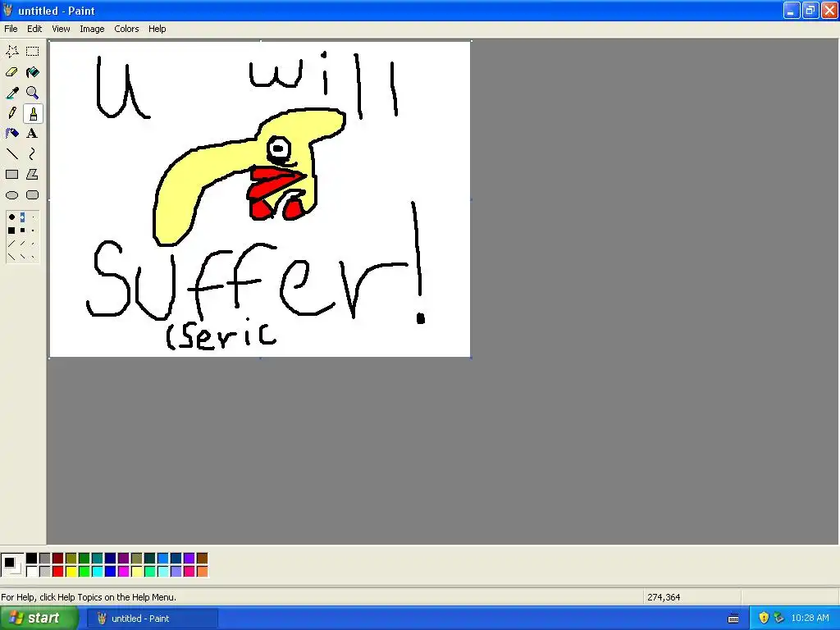Choose the Rectangle shape tool
The height and width of the screenshot is (630, 840).
point(11,175)
